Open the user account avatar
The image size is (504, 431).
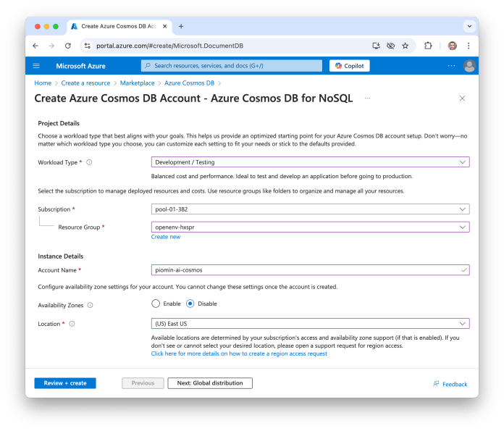pos(469,66)
